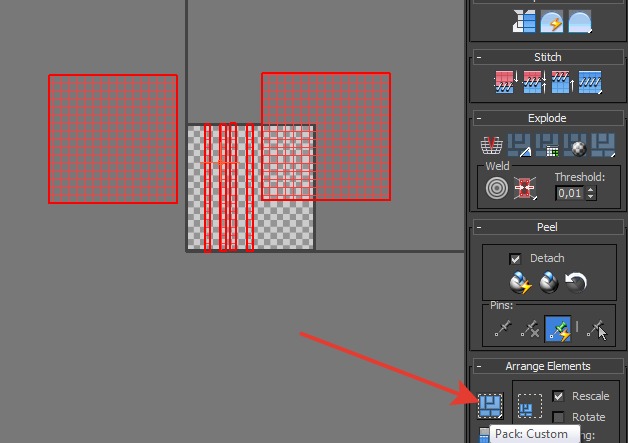This screenshot has height=443, width=628.
Task: Select the highlighted blue Pins tool
Action: click(x=559, y=326)
